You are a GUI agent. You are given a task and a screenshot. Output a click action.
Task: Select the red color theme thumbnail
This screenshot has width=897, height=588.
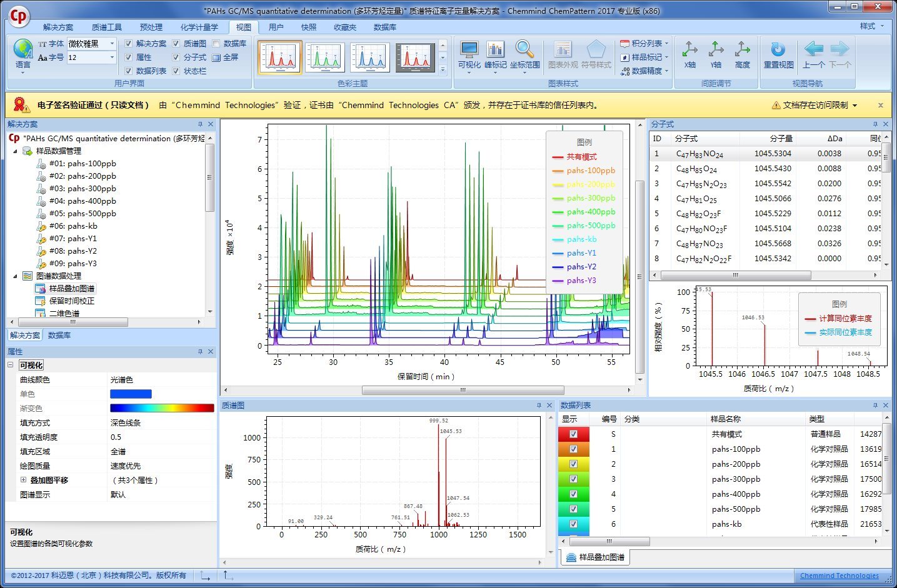[280, 57]
